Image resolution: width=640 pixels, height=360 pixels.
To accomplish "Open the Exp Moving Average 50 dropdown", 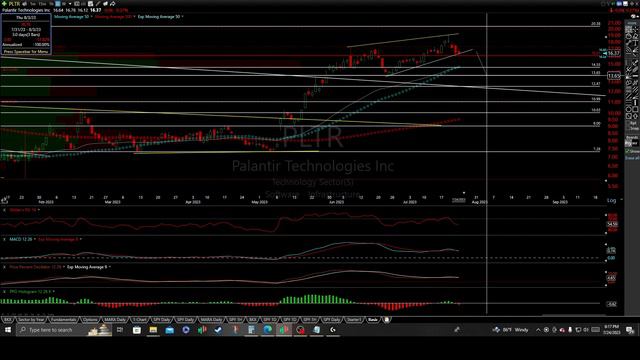I will tap(182, 17).
